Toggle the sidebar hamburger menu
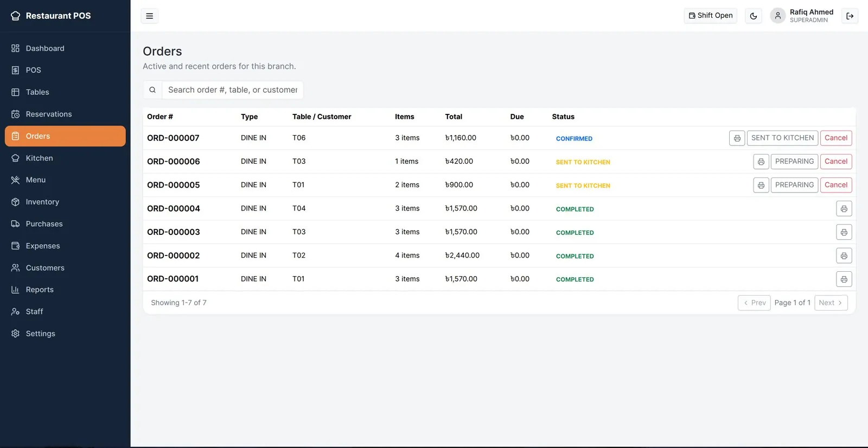 pos(149,16)
